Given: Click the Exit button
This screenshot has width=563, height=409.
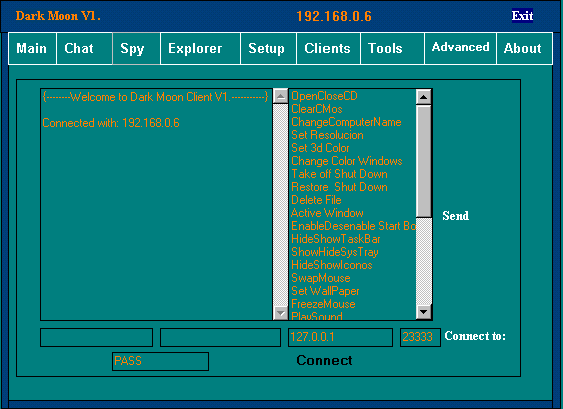Looking at the screenshot, I should (x=522, y=16).
